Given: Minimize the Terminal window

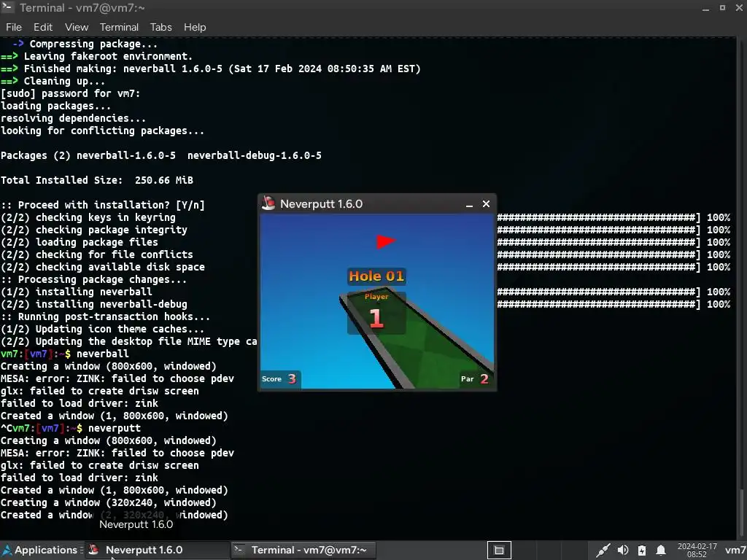Looking at the screenshot, I should tap(705, 8).
